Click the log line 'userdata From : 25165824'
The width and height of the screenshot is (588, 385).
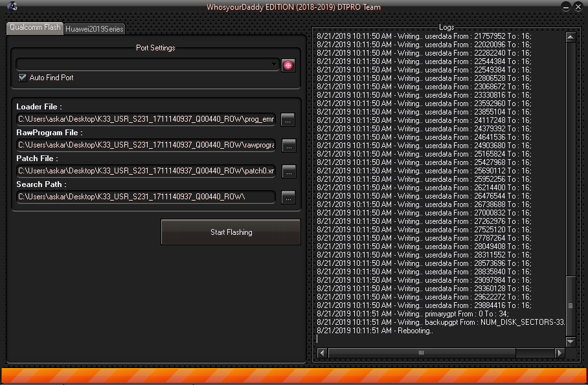(x=424, y=154)
